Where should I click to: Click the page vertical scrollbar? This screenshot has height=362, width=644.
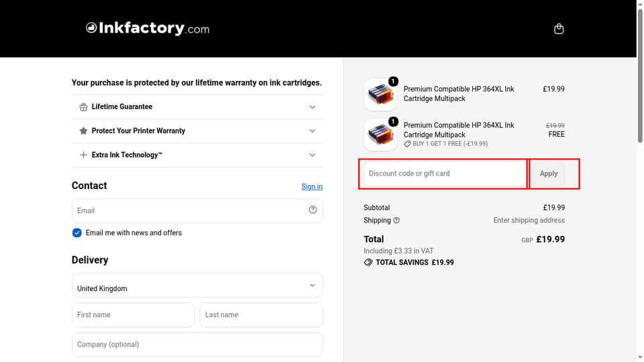click(640, 76)
